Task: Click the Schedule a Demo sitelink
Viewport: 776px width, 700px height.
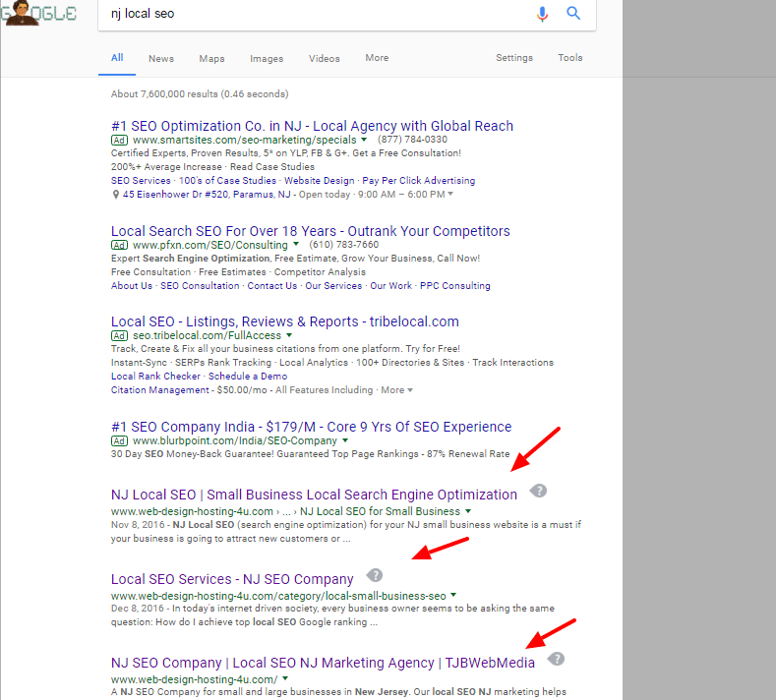Action: coord(248,377)
